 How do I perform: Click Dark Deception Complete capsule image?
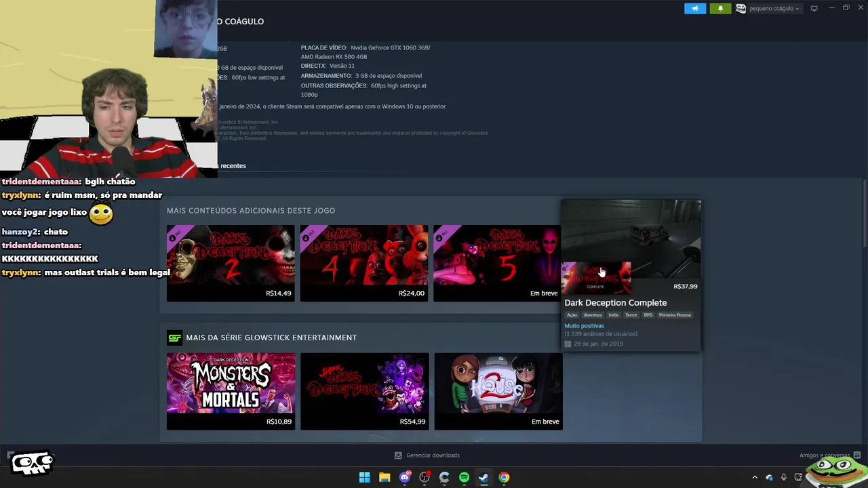click(597, 277)
